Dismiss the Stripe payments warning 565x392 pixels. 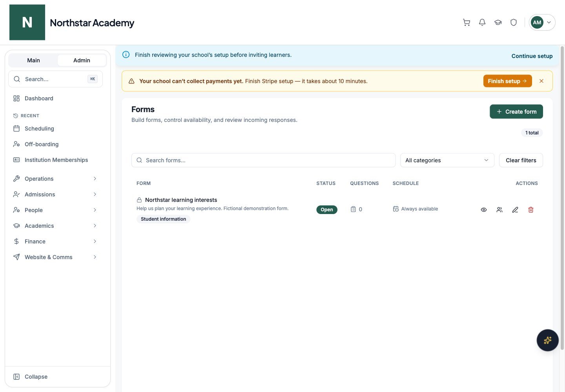click(541, 81)
